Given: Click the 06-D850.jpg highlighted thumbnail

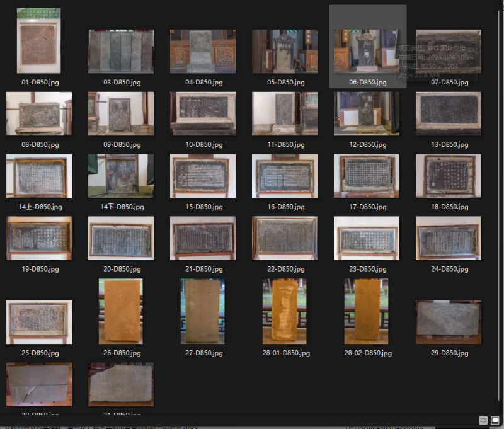Looking at the screenshot, I should [x=367, y=52].
